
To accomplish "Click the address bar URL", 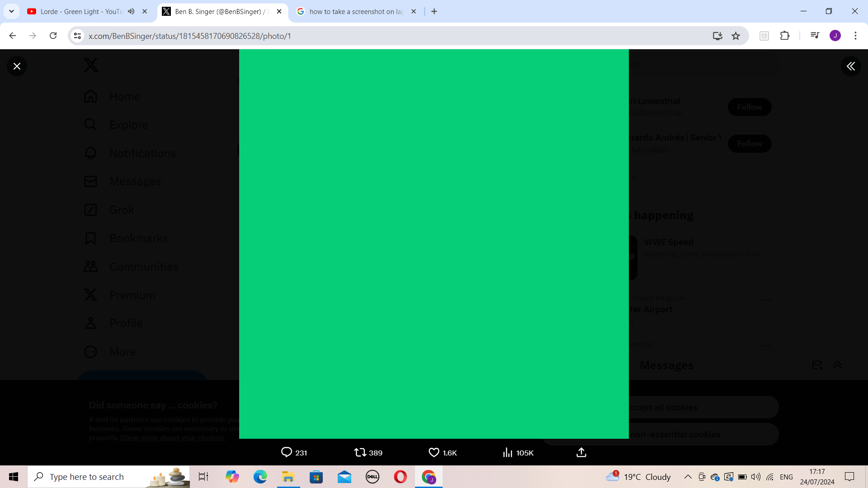I will (190, 36).
